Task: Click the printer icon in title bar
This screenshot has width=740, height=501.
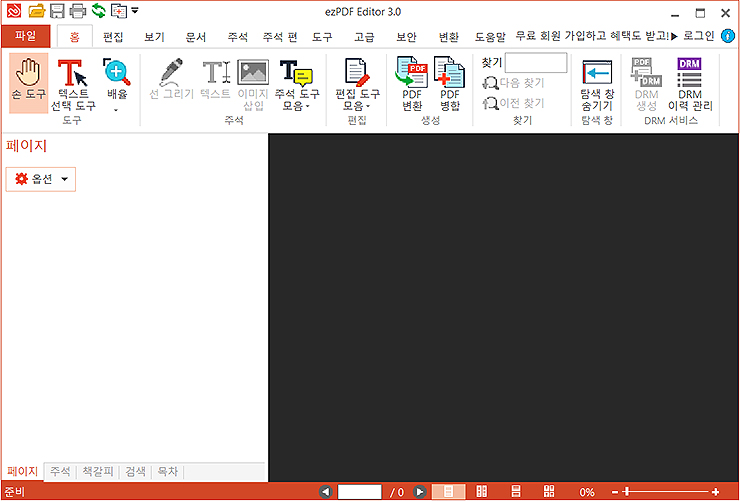Action: pyautogui.click(x=78, y=10)
